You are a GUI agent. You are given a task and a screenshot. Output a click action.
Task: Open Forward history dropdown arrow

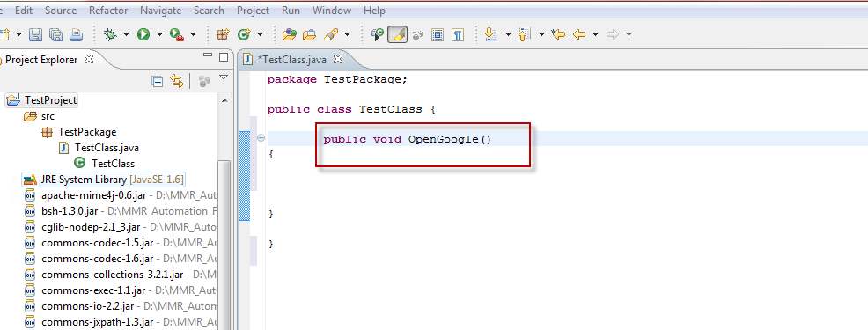(629, 35)
